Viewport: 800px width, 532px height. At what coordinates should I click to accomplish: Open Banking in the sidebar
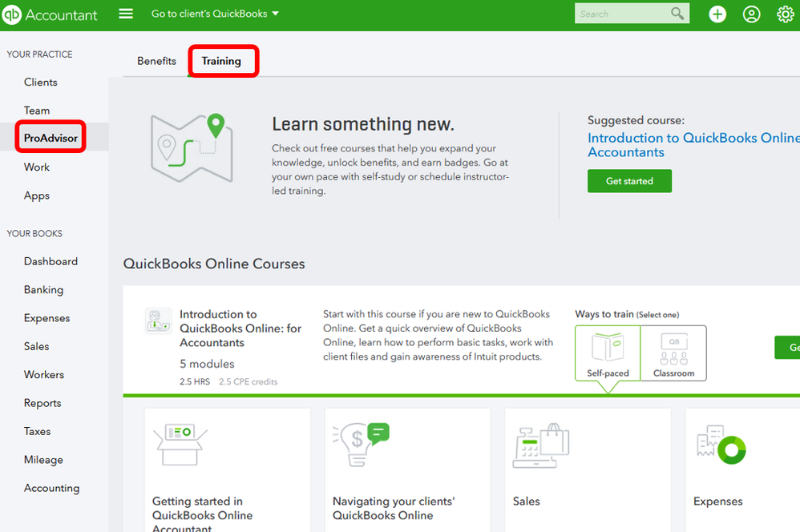pyautogui.click(x=43, y=290)
